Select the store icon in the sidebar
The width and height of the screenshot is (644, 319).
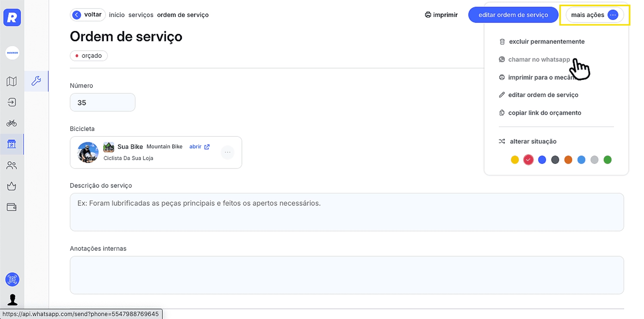pyautogui.click(x=12, y=144)
